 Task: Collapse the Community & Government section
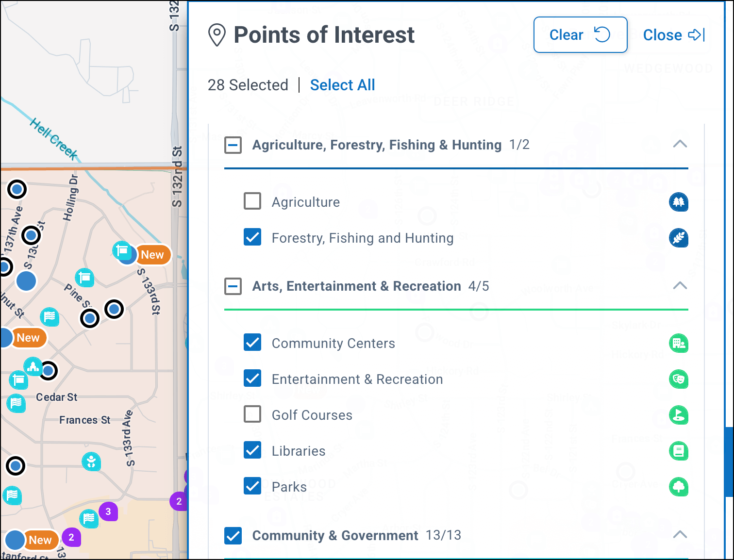pos(680,535)
